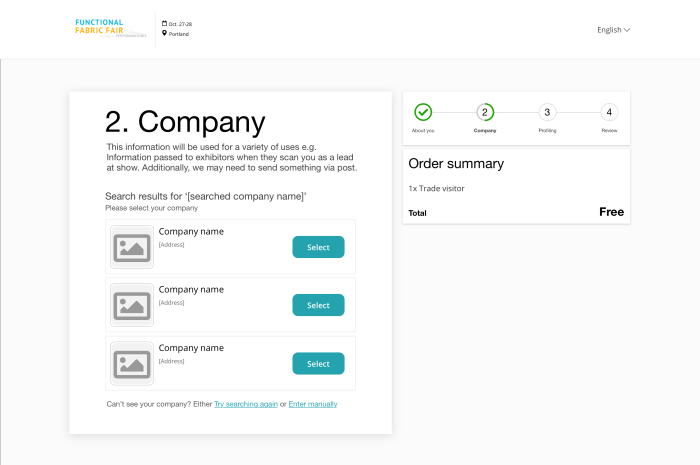Viewport: 700px width, 465px height.
Task: Click the chevron next to English
Action: pos(627,30)
